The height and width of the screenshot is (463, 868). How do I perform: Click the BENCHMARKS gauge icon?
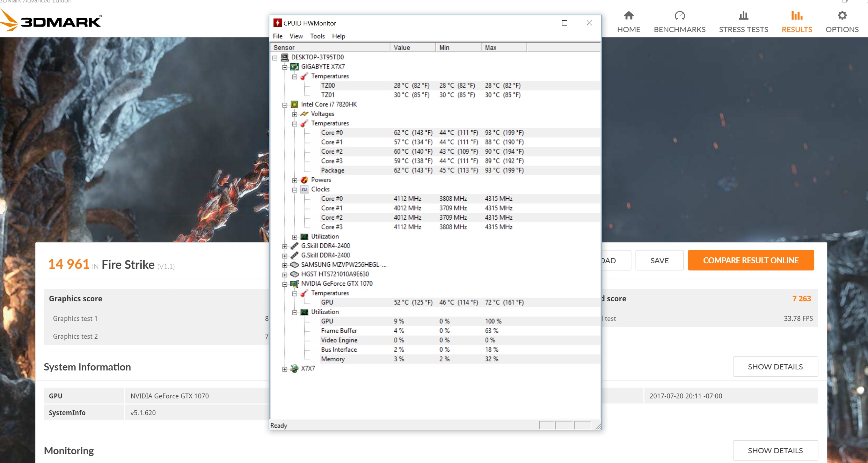click(680, 15)
